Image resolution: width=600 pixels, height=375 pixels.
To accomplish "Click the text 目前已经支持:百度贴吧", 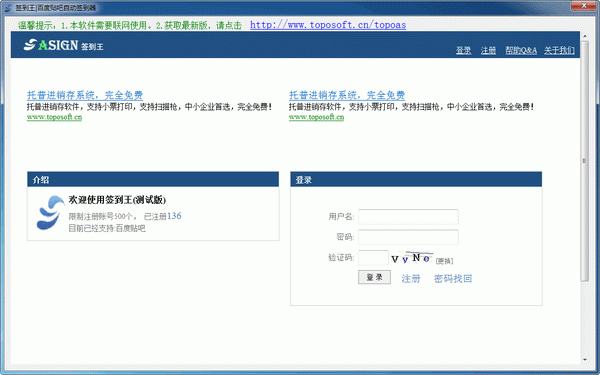I will point(107,228).
